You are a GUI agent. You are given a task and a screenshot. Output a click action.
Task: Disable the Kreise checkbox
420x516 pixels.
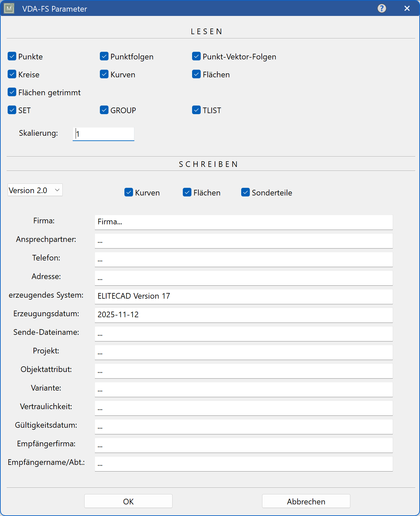click(12, 74)
